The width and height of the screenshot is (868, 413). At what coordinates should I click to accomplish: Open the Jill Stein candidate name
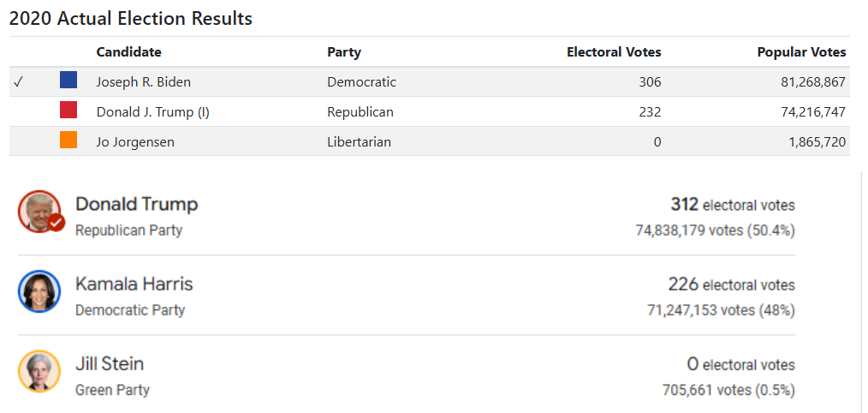tap(110, 363)
